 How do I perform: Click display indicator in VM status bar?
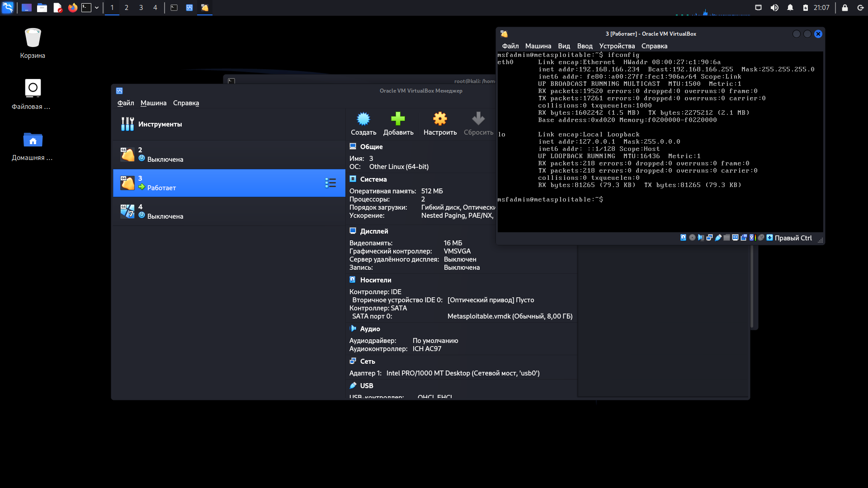pos(735,238)
